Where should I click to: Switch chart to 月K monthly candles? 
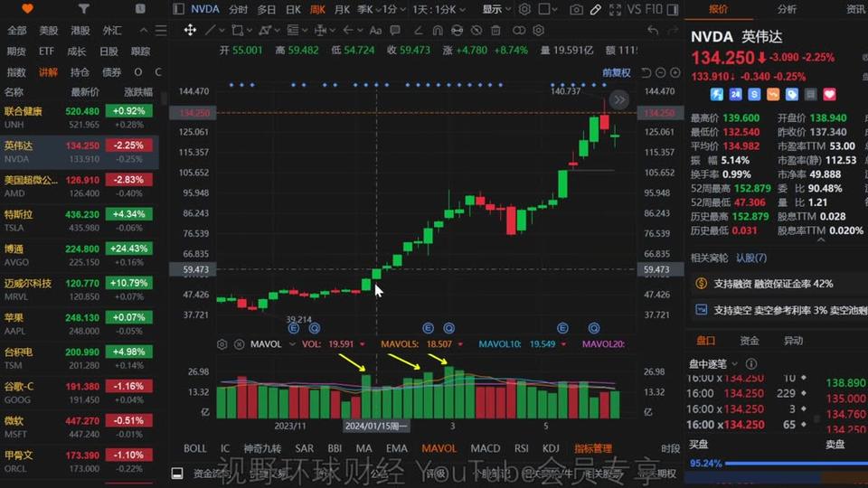(342, 9)
